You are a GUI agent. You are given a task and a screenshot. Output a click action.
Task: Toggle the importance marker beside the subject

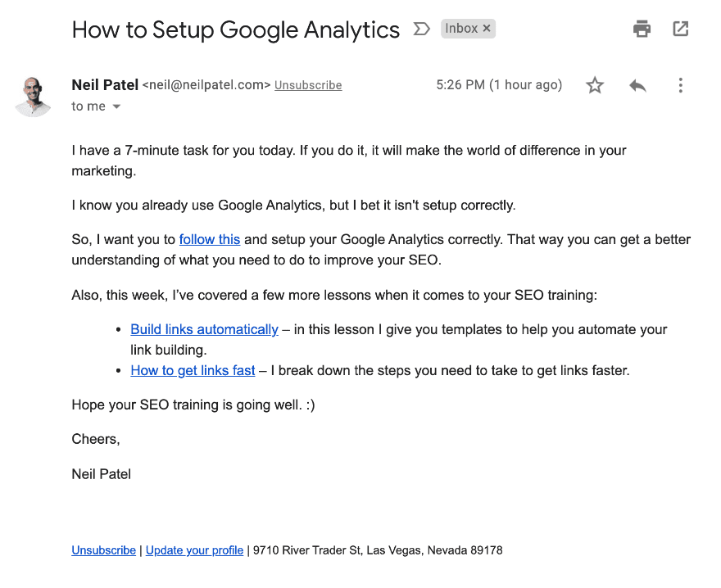[421, 29]
